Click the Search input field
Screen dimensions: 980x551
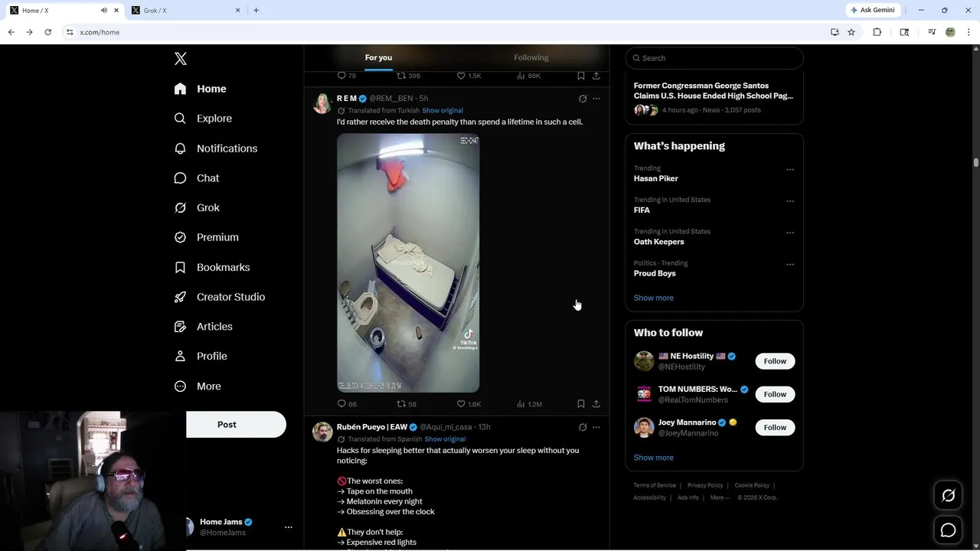coord(714,58)
